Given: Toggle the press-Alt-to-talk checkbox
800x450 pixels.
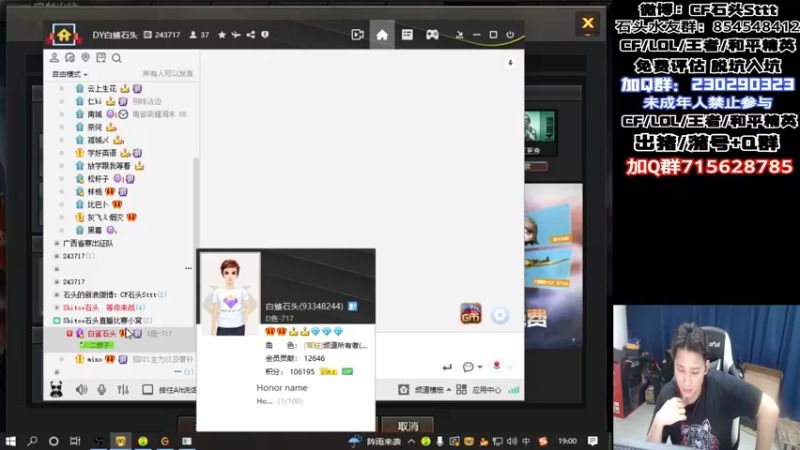Looking at the screenshot, I should [x=147, y=390].
